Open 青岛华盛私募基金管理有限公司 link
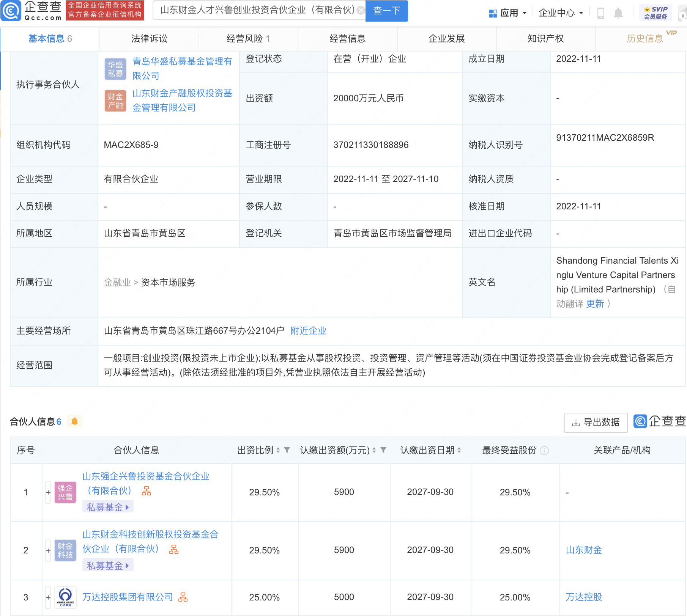This screenshot has width=687, height=616. [182, 69]
